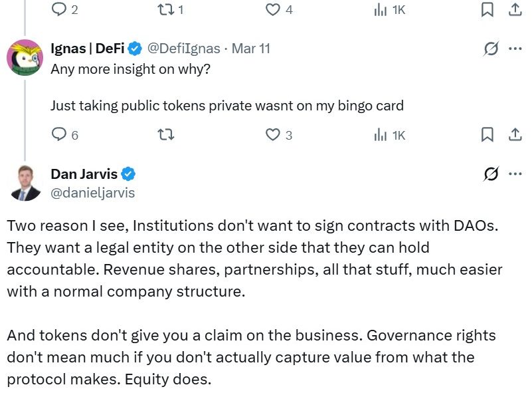View analytics on Ignas's tweet
The image size is (532, 399).
point(381,135)
